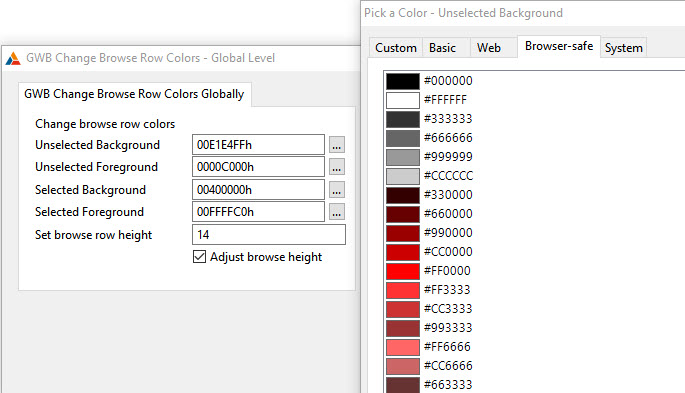Viewport: 685px width, 393px height.
Task: Open color picker for Selected Background
Action: 336,190
